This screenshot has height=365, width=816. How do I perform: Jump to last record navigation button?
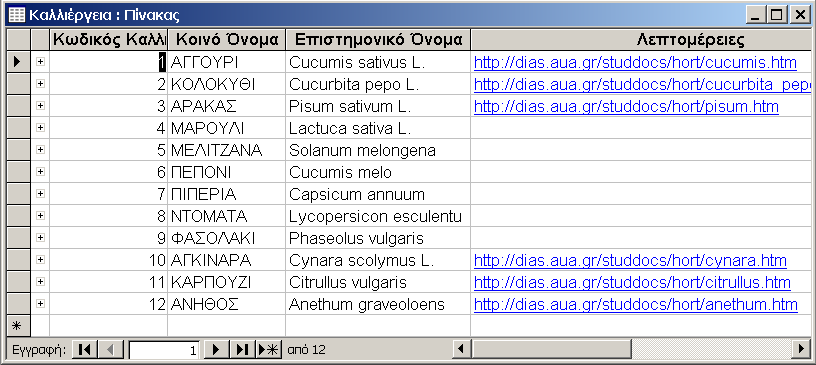[242, 350]
